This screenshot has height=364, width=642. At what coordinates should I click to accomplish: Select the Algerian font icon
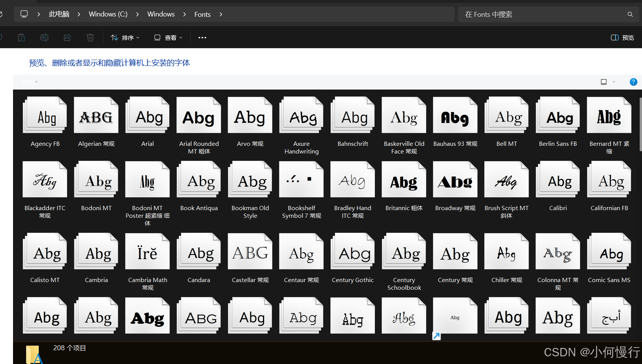coord(96,115)
